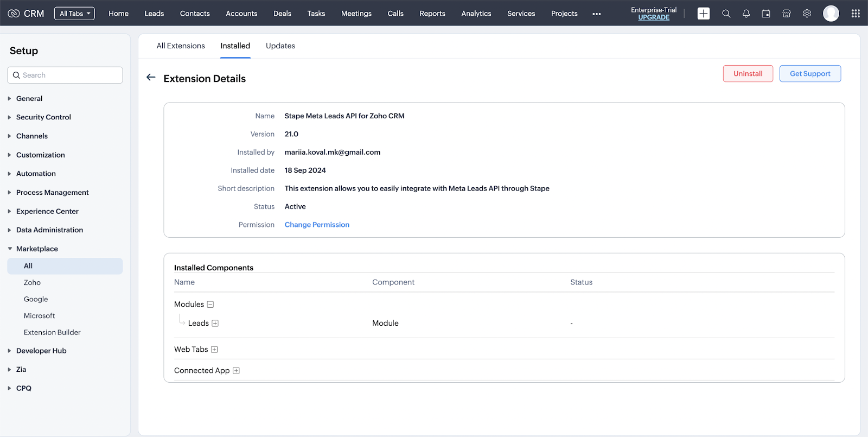Viewport: 868px width, 437px height.
Task: Expand Zia section
Action: coord(9,370)
